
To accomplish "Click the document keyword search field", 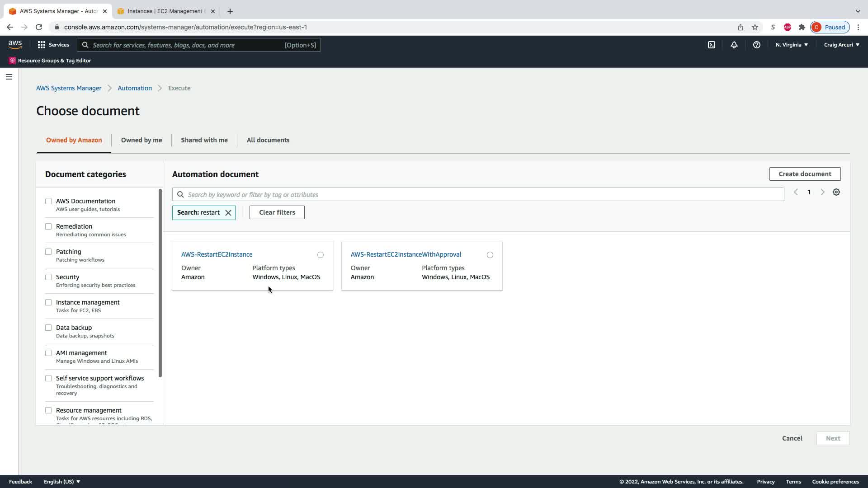I will (x=479, y=195).
